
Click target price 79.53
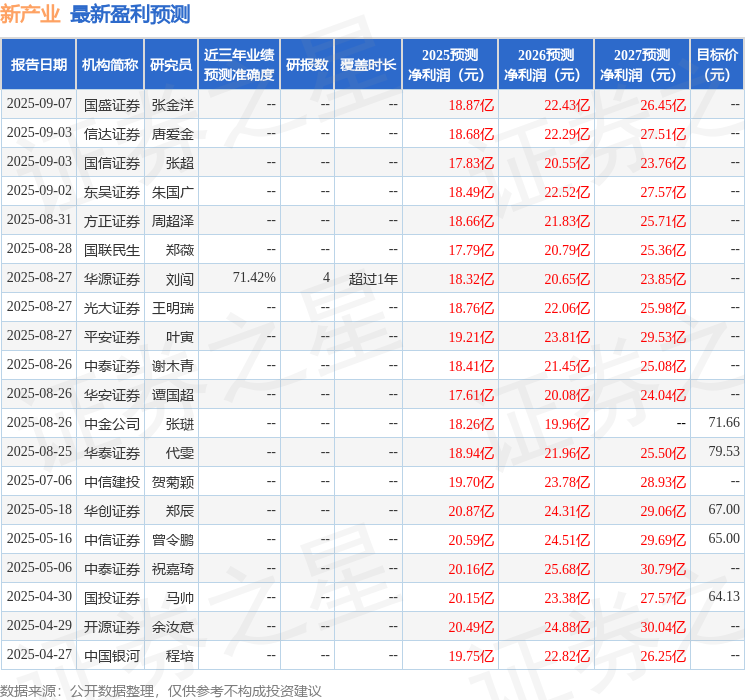[724, 451]
